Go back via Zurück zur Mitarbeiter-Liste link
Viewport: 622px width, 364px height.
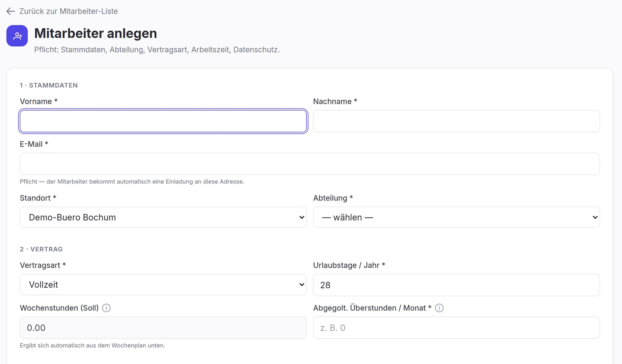(x=68, y=11)
